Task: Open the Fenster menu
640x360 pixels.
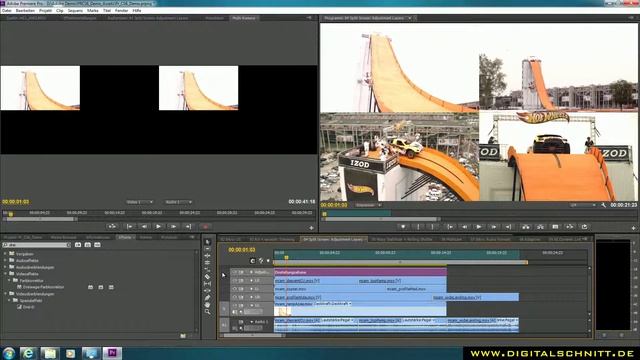Action: pyautogui.click(x=121, y=11)
